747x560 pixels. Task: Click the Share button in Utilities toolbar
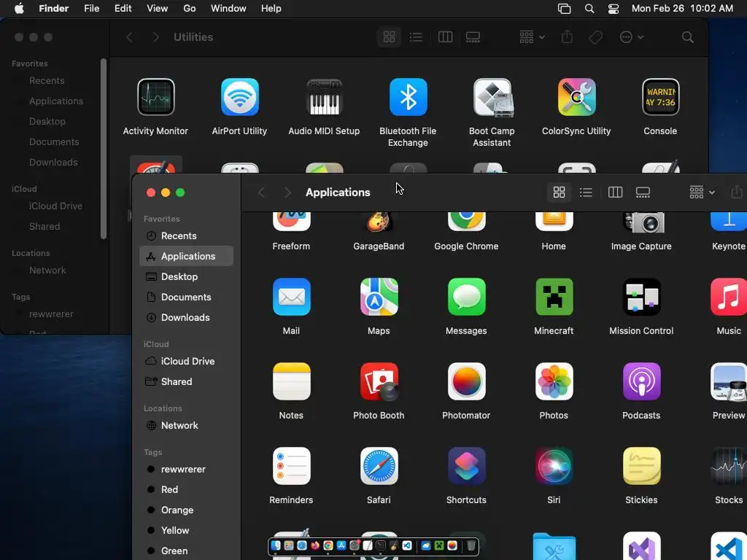point(567,37)
